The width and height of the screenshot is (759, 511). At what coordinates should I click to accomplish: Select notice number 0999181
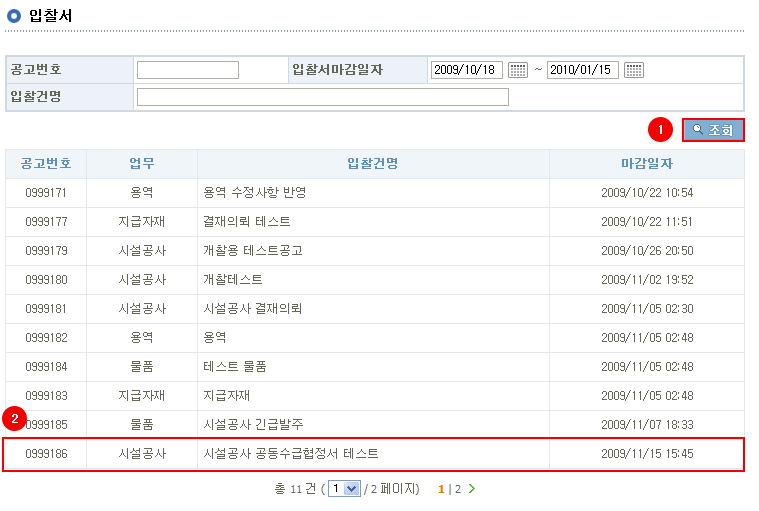point(46,309)
